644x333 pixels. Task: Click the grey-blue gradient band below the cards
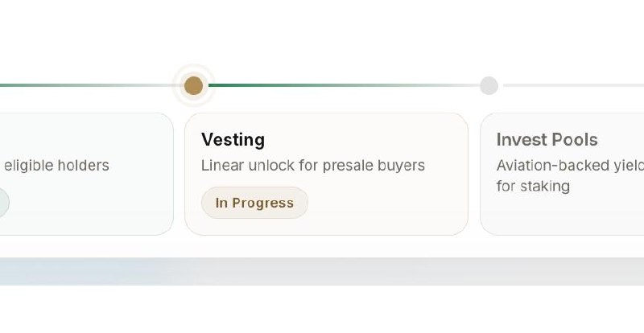tap(322, 271)
